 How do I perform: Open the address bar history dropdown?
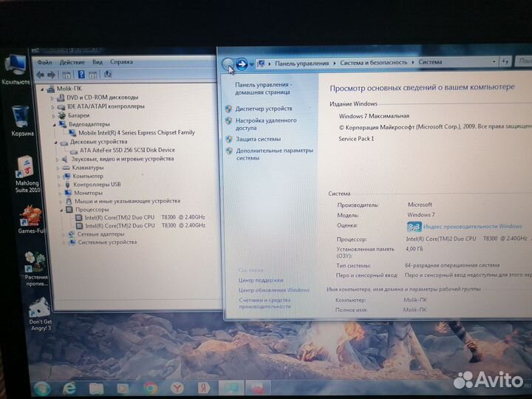[494, 62]
